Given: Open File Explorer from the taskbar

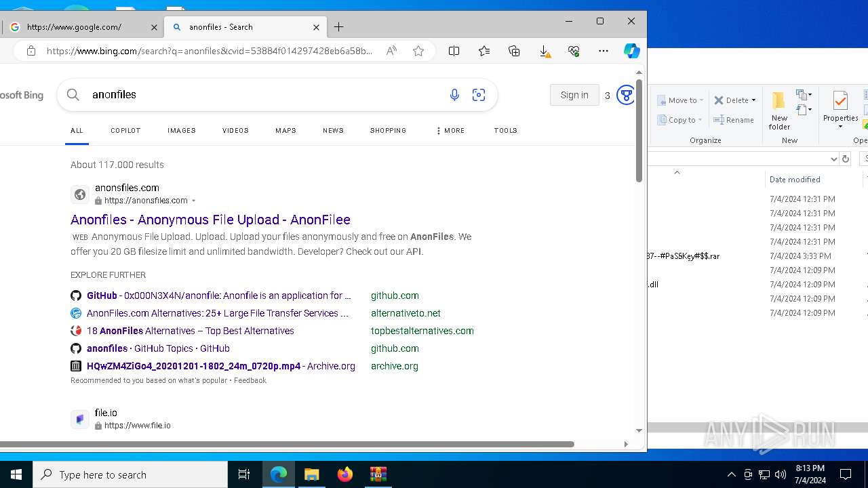Looking at the screenshot, I should (312, 474).
